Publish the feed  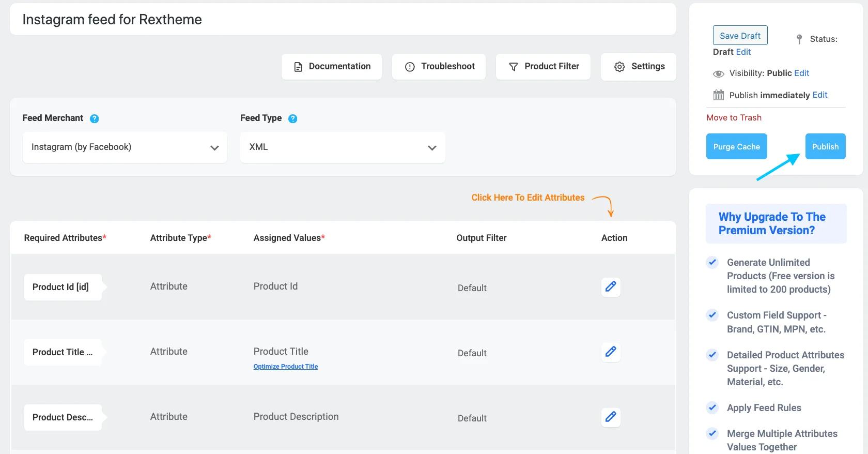coord(825,146)
